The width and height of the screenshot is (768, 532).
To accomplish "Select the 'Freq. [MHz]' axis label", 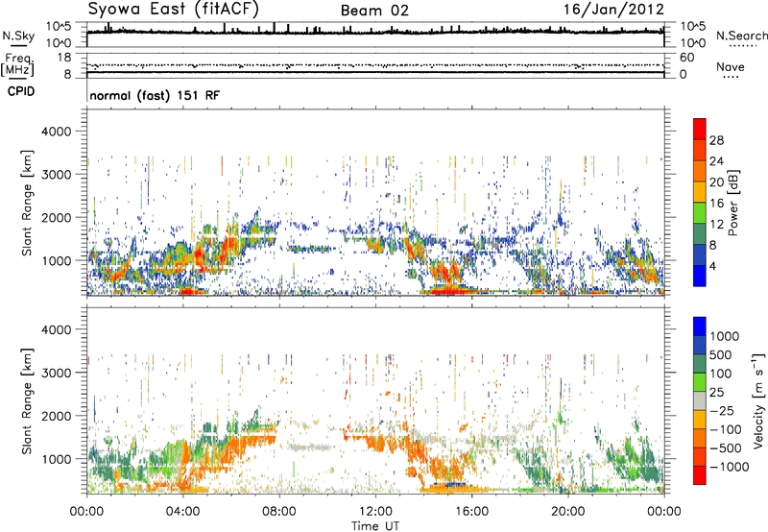I will click(17, 65).
